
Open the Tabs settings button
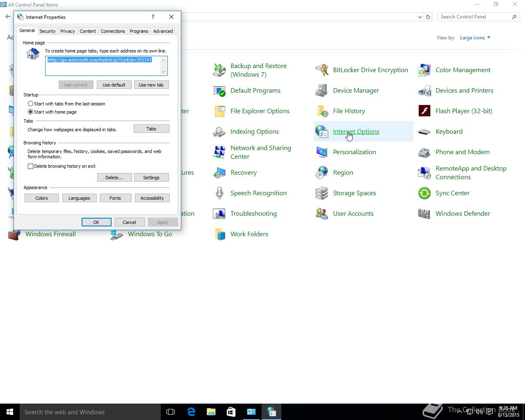(x=151, y=129)
